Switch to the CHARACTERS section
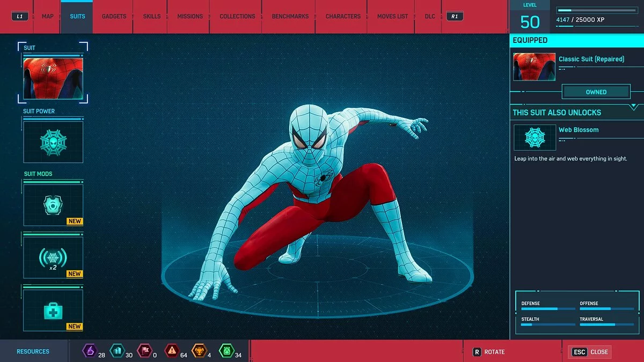 [x=342, y=16]
